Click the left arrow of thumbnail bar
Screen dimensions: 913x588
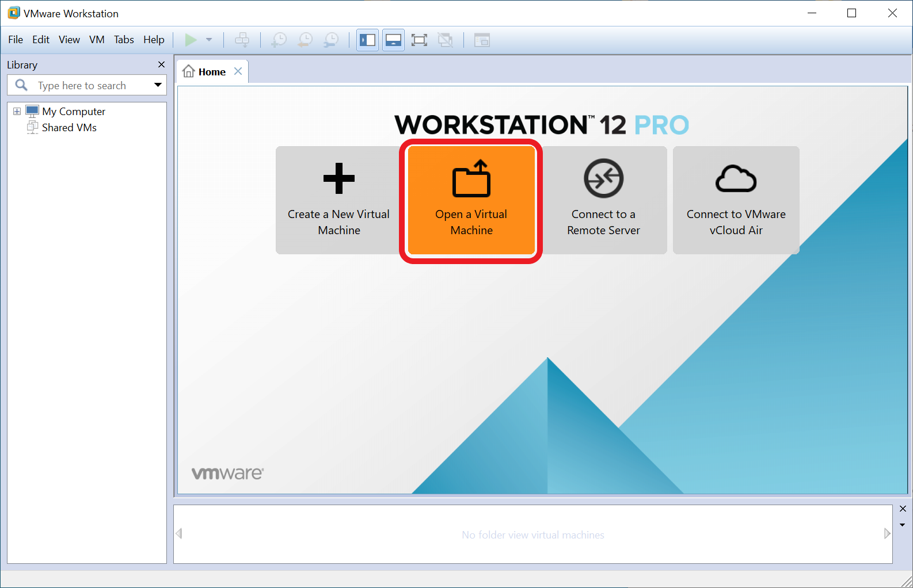[179, 534]
